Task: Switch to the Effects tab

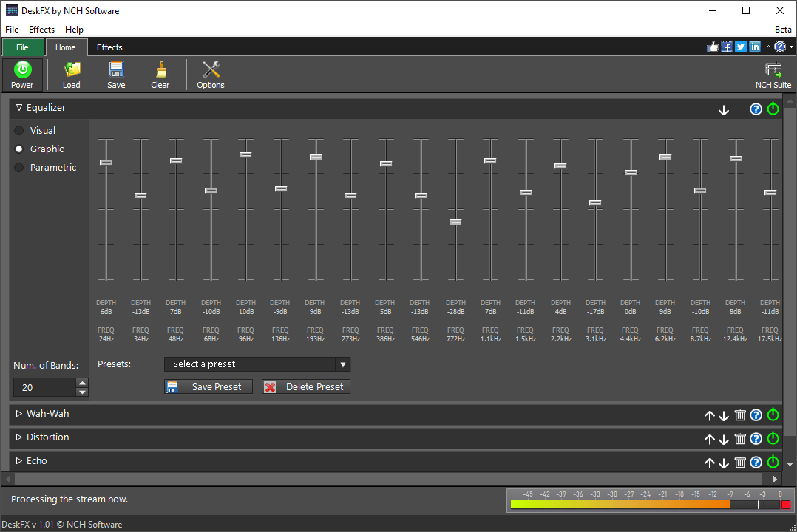Action: click(109, 47)
